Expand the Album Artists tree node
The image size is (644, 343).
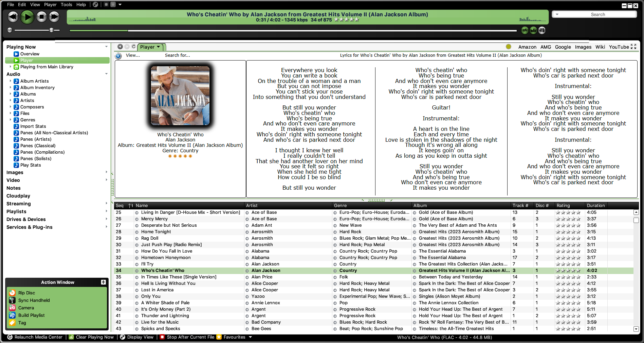click(x=11, y=81)
